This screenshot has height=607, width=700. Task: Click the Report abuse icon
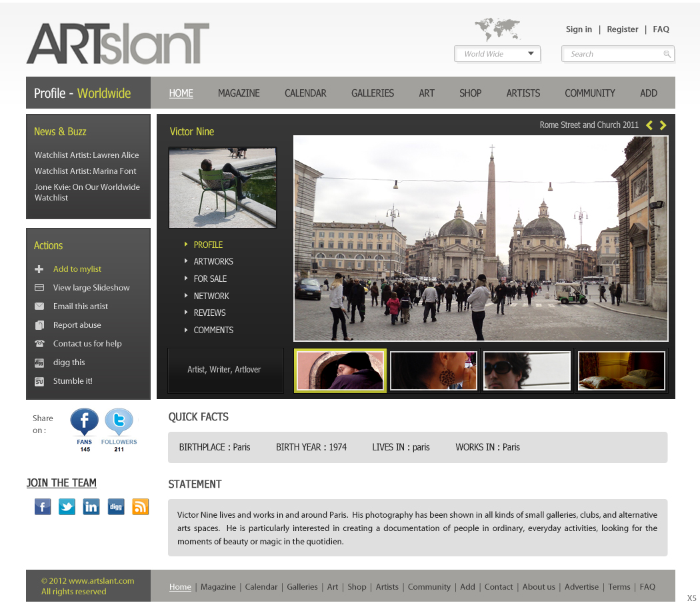coord(38,324)
